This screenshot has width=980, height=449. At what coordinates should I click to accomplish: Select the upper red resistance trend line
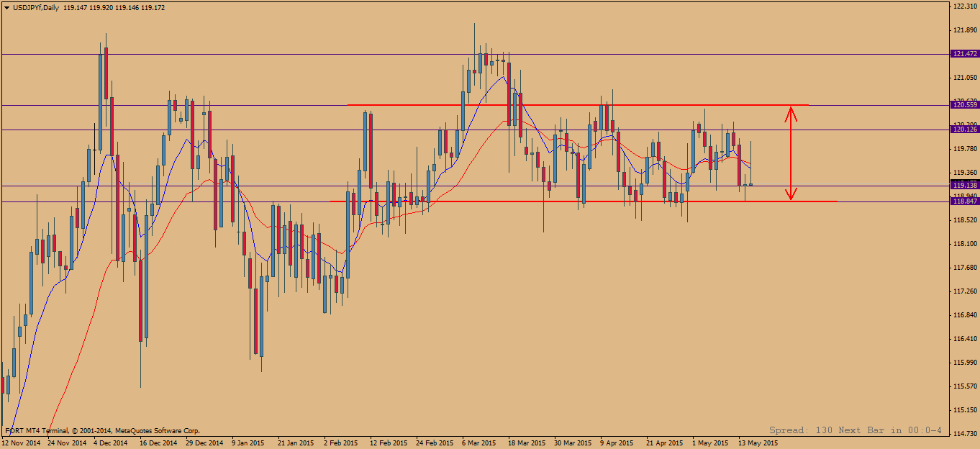coord(578,105)
